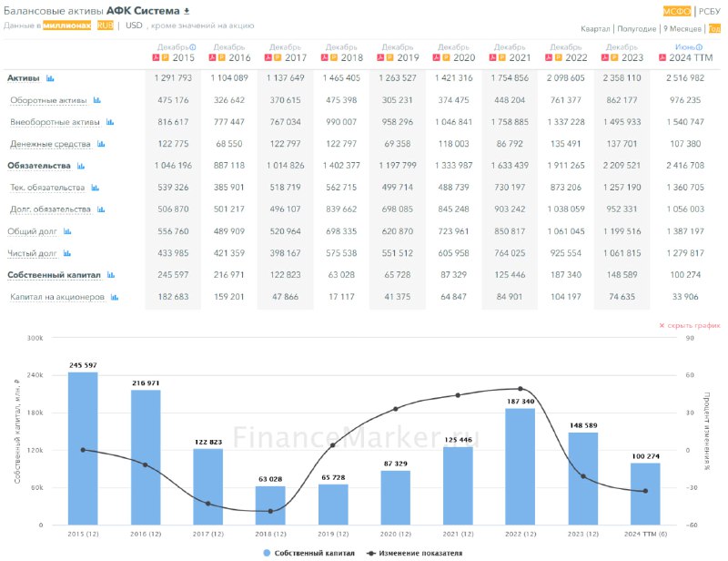The image size is (728, 561).
Task: Show chart for Собственный капитал row
Action: [x=111, y=275]
